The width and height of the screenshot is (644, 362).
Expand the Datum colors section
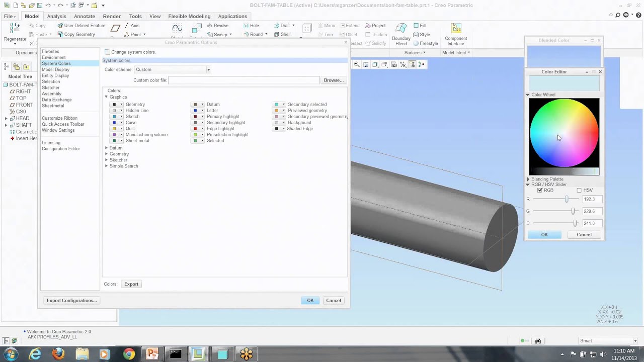106,148
